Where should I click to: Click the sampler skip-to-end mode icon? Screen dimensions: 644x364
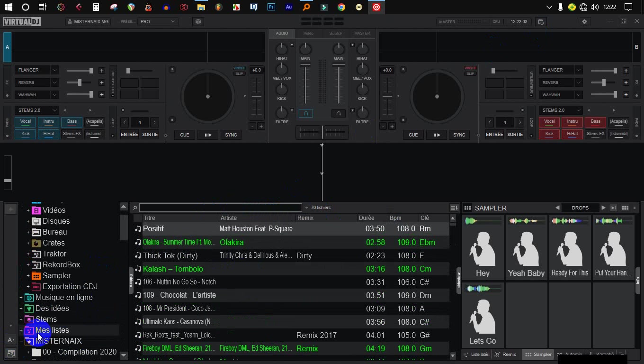pos(613,208)
